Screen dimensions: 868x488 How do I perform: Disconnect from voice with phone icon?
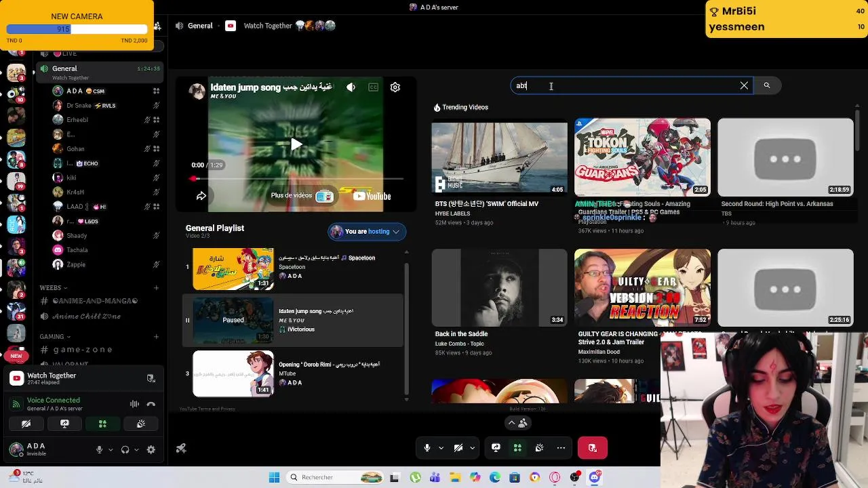[x=151, y=404]
